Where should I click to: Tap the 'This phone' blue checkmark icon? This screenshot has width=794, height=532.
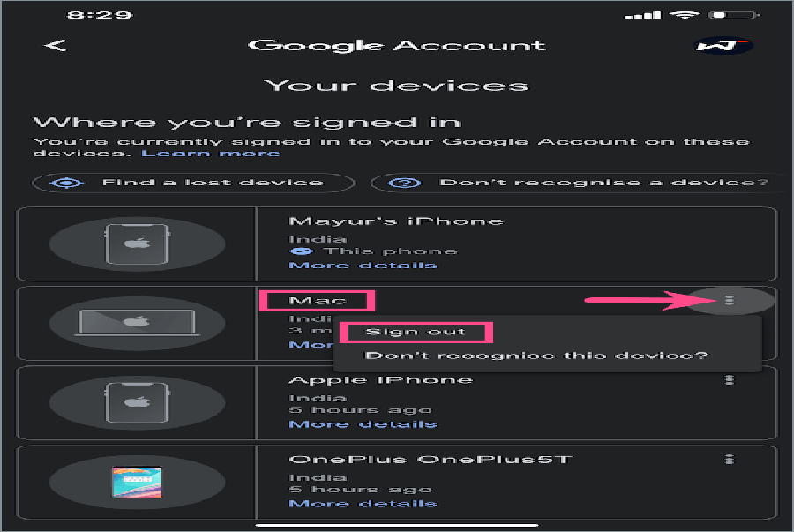pos(302,251)
